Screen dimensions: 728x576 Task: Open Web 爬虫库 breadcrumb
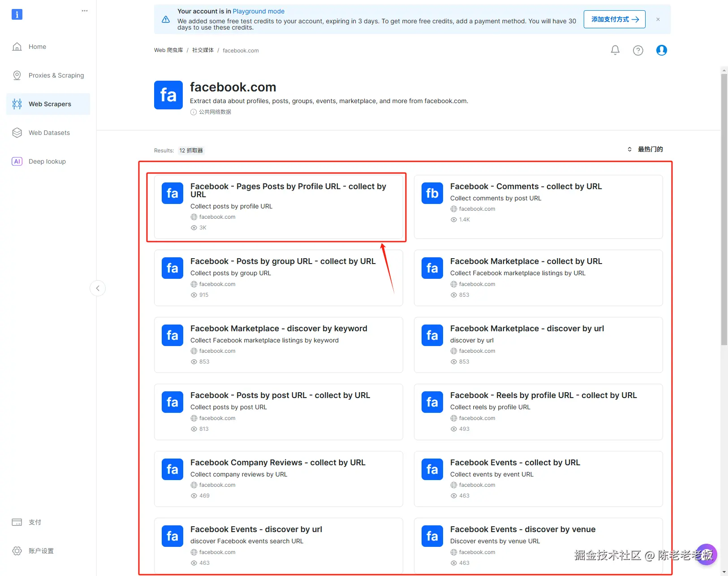coord(168,50)
